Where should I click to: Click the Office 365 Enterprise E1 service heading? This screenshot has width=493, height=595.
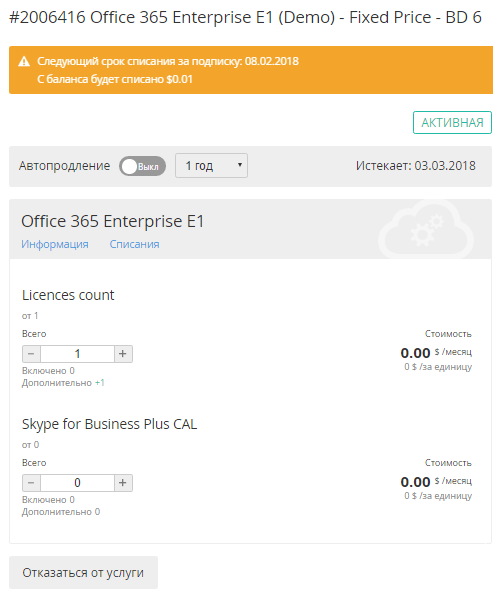pos(113,221)
